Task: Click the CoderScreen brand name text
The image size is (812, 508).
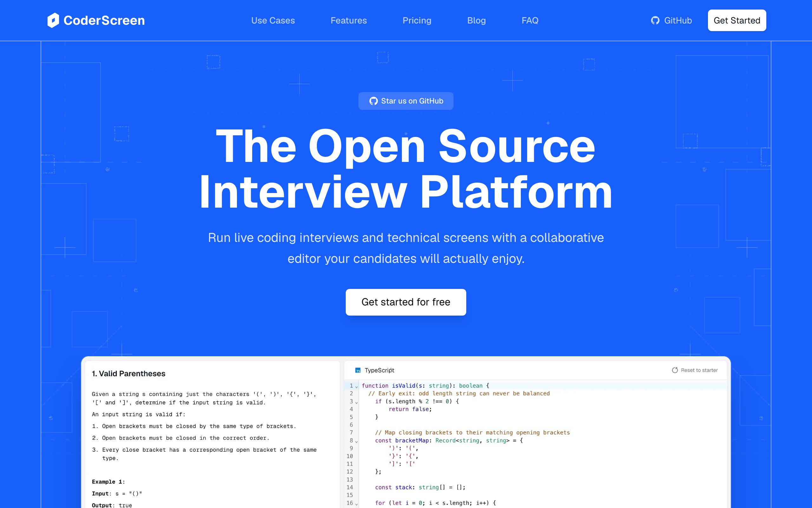Action: (x=104, y=21)
